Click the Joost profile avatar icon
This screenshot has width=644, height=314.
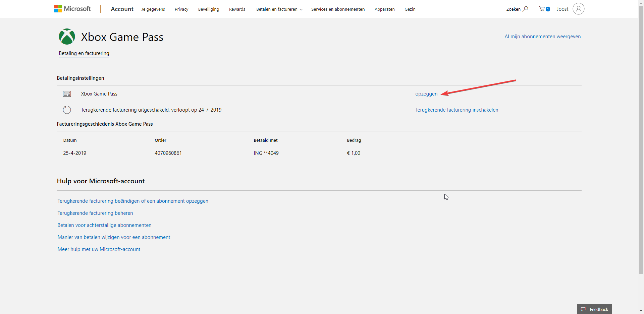coord(578,9)
